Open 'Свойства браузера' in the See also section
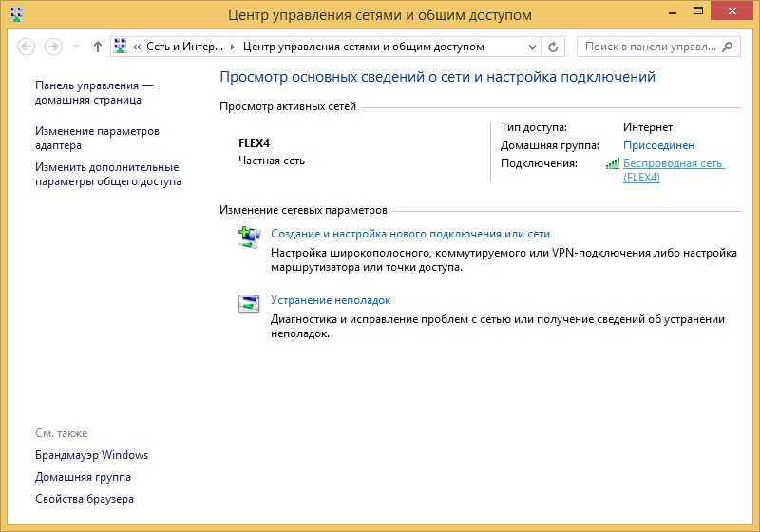This screenshot has width=760, height=532. tap(85, 499)
